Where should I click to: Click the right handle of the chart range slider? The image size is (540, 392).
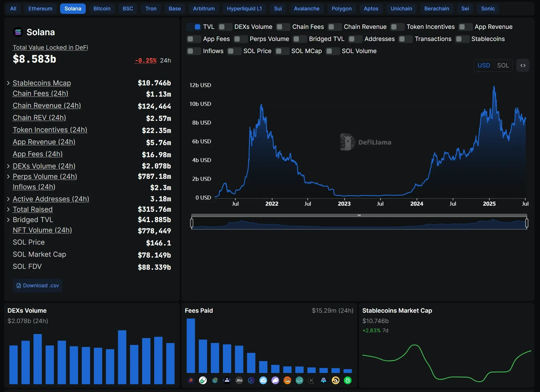(527, 223)
